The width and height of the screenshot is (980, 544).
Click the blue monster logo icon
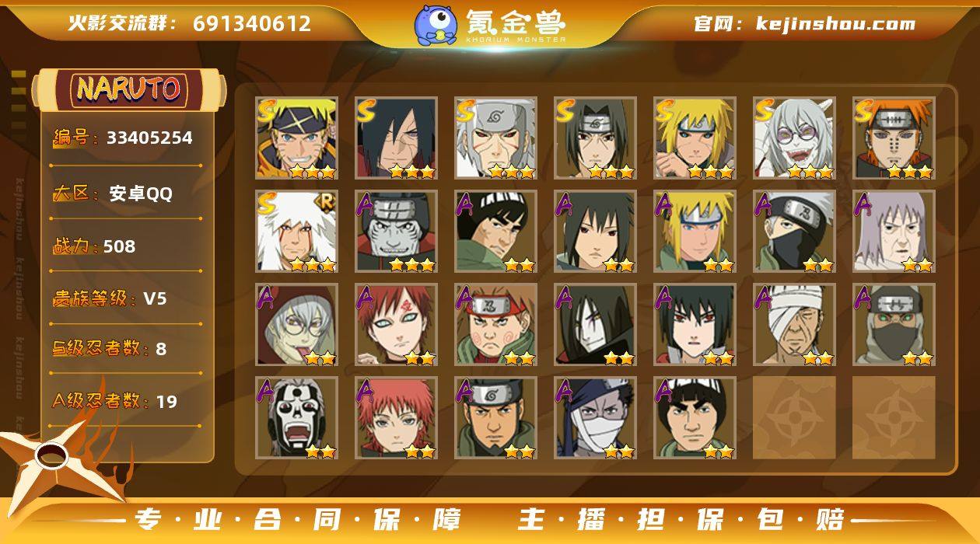click(x=436, y=24)
